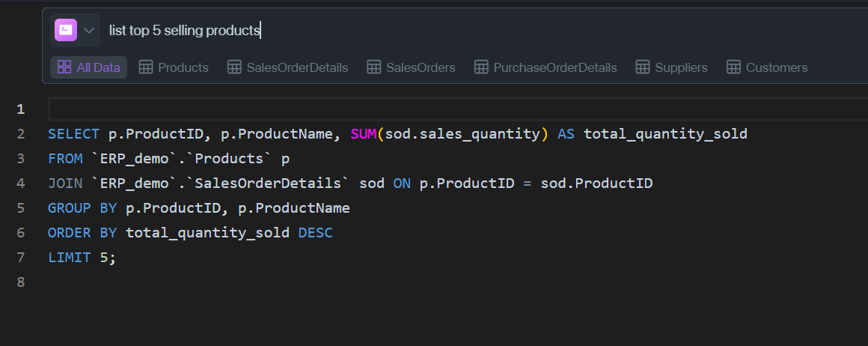
Task: Click the SUM function keyword in the query
Action: [363, 133]
